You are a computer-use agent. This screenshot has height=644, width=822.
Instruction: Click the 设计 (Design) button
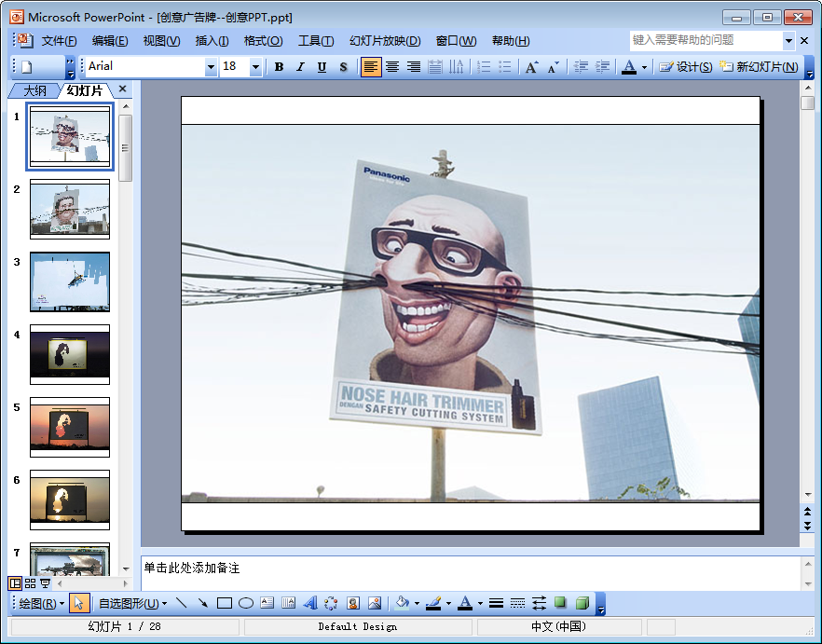coord(686,67)
